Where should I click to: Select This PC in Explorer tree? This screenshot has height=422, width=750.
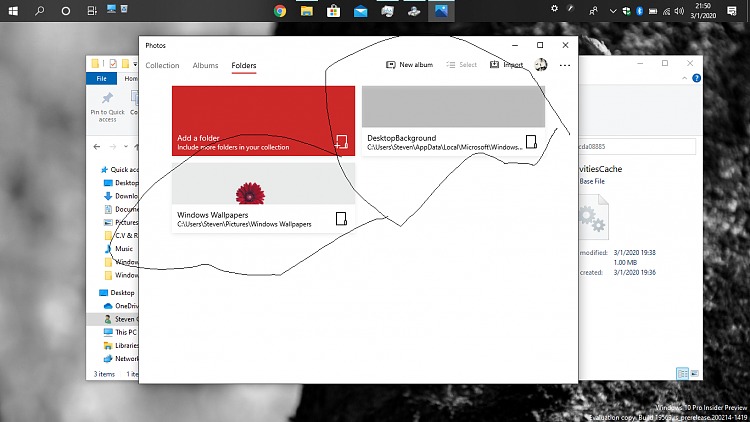pyautogui.click(x=121, y=332)
